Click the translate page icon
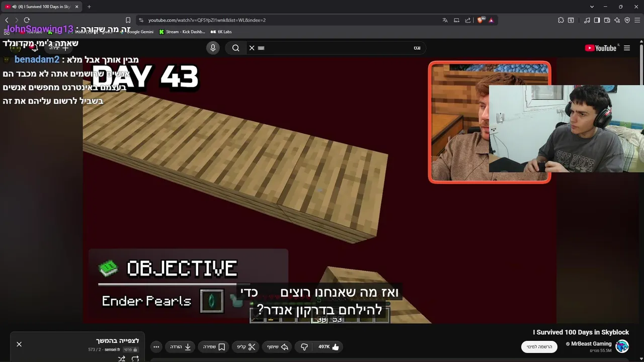644x362 pixels. tap(445, 20)
